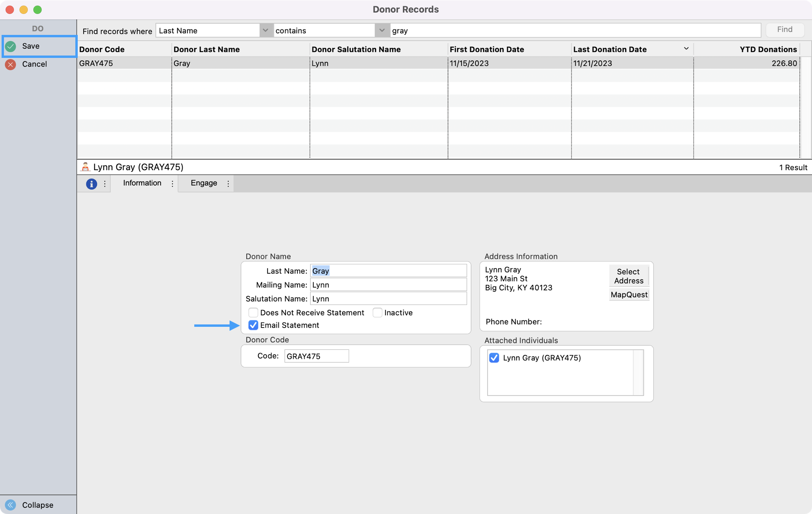The width and height of the screenshot is (812, 514).
Task: Open the contains operator dropdown
Action: click(x=381, y=31)
